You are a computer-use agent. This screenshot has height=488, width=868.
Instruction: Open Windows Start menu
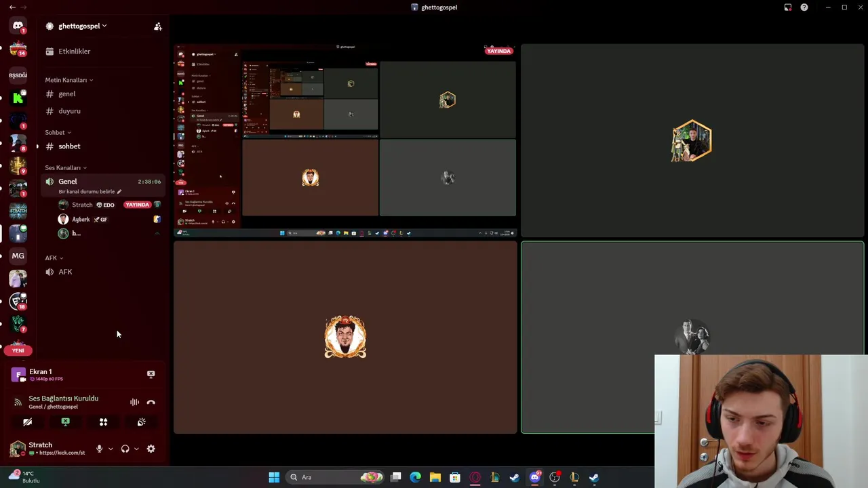tap(274, 477)
